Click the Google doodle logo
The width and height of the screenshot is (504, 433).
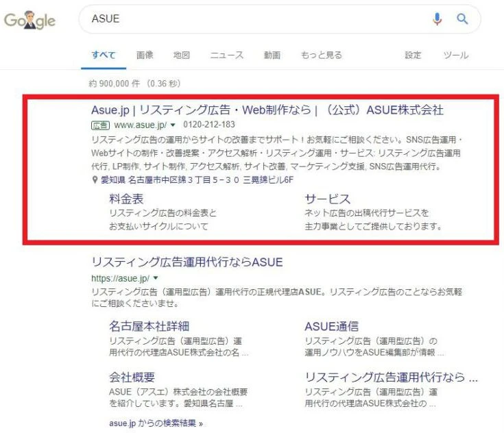click(x=29, y=20)
